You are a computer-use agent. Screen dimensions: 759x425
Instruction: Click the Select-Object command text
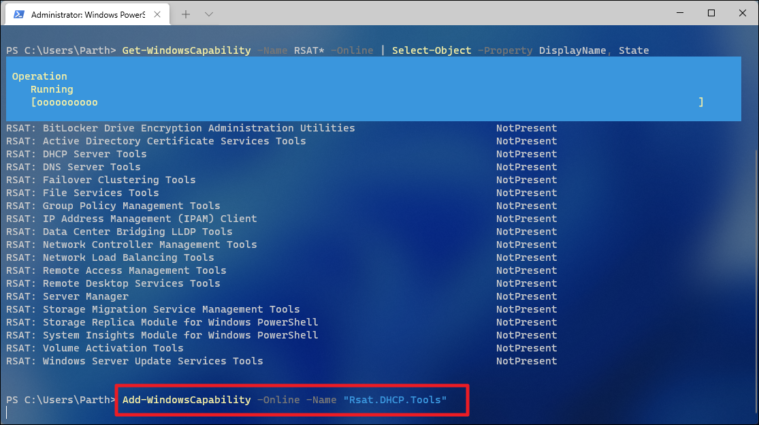click(x=431, y=50)
